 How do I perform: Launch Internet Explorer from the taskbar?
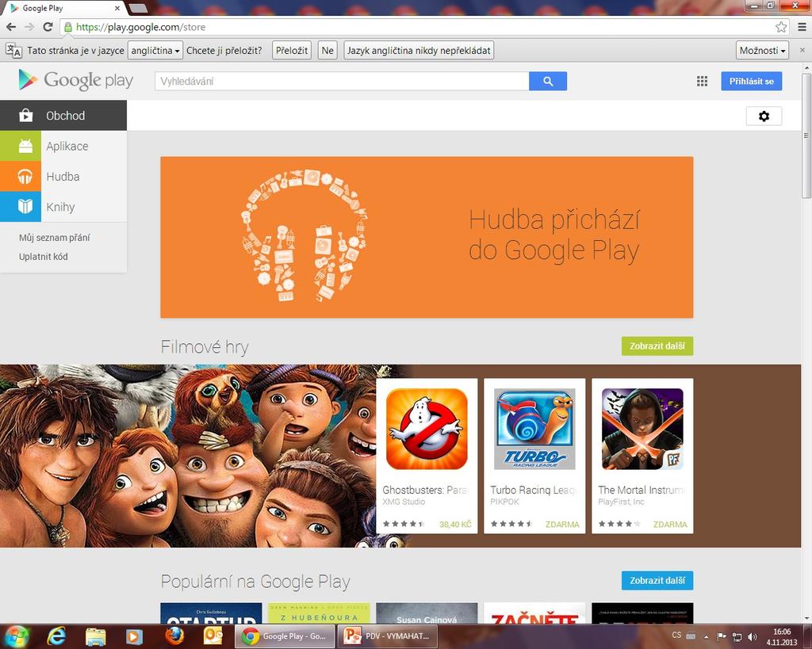point(56,636)
